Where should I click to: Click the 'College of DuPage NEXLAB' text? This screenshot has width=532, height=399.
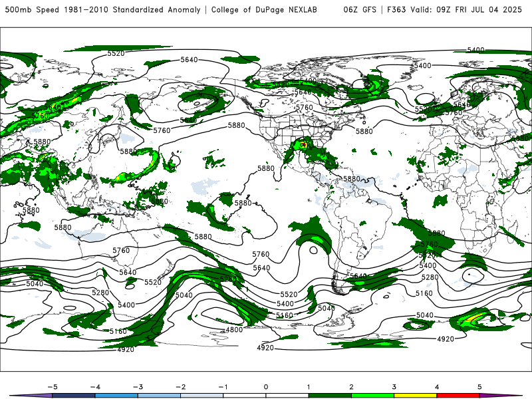(x=264, y=10)
